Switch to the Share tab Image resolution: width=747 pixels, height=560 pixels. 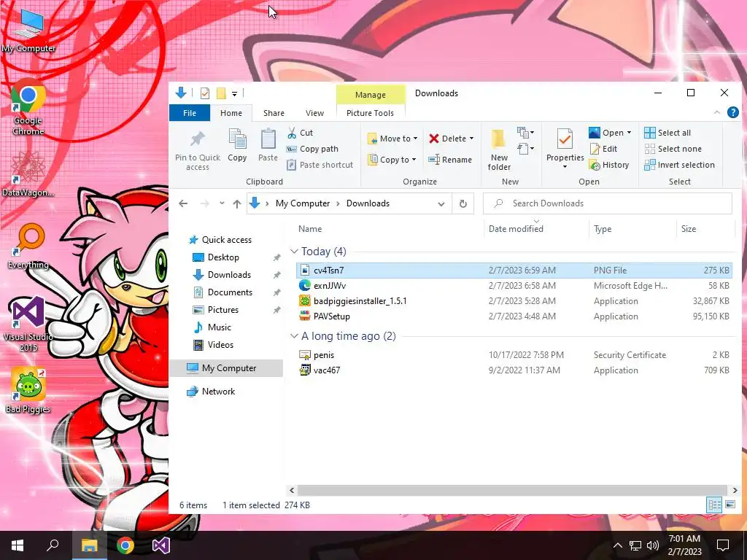pyautogui.click(x=274, y=113)
